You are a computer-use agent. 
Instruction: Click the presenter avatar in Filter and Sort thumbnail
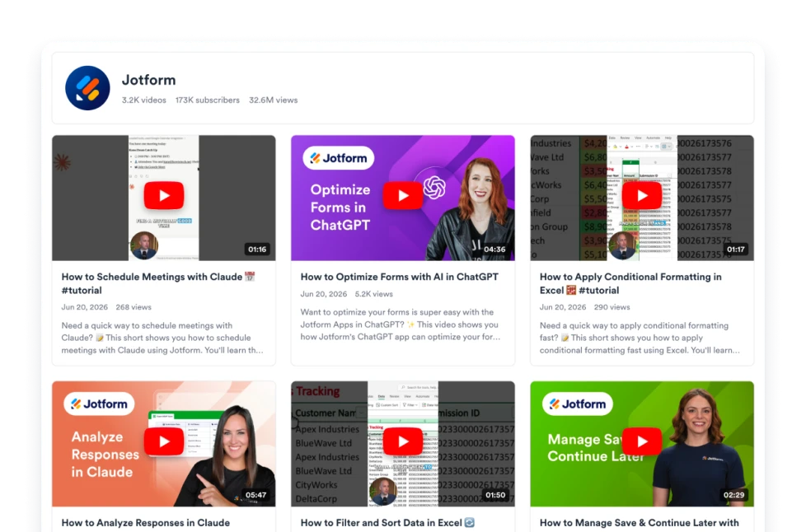click(383, 492)
